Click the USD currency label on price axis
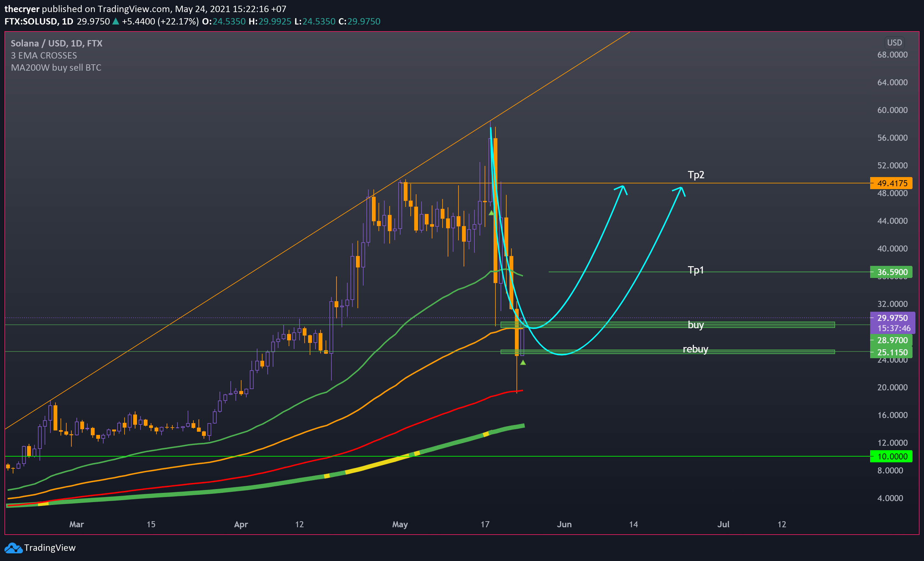The height and width of the screenshot is (561, 924). tap(894, 43)
